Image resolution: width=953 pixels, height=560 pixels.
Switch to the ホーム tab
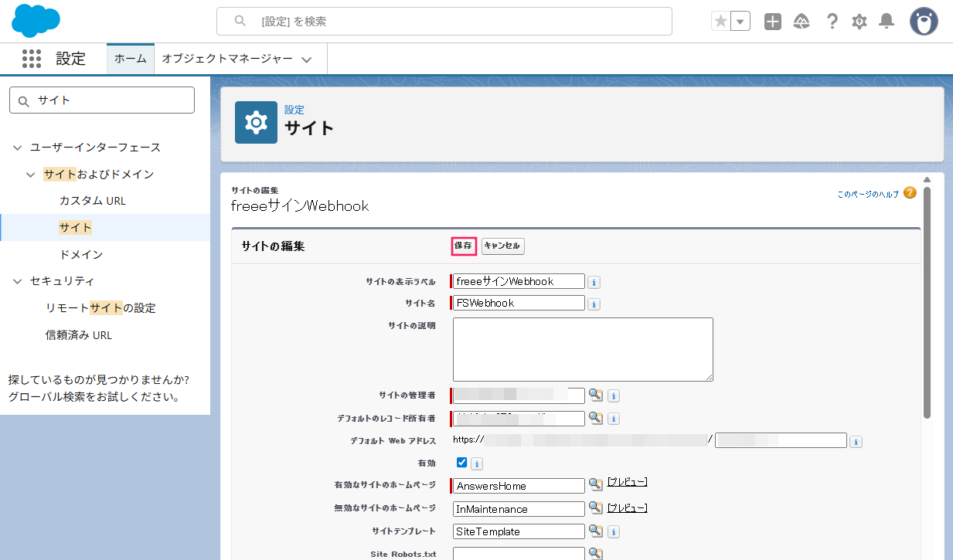click(x=131, y=59)
